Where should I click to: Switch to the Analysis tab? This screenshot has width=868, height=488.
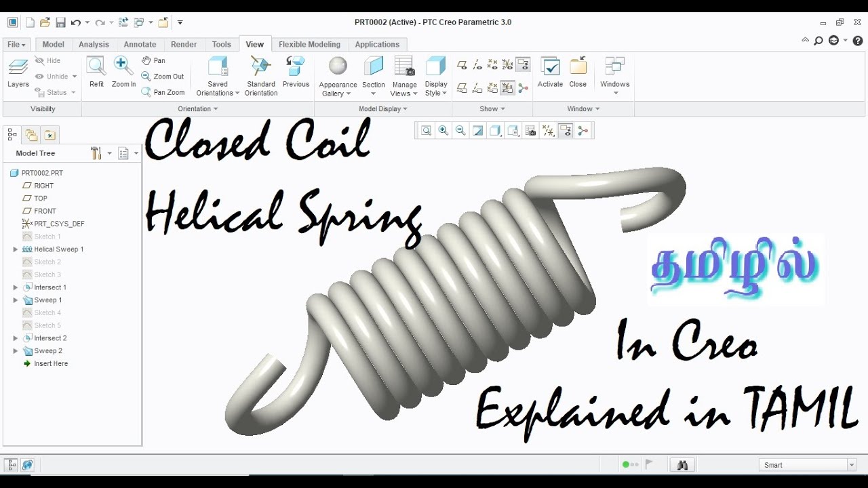94,45
